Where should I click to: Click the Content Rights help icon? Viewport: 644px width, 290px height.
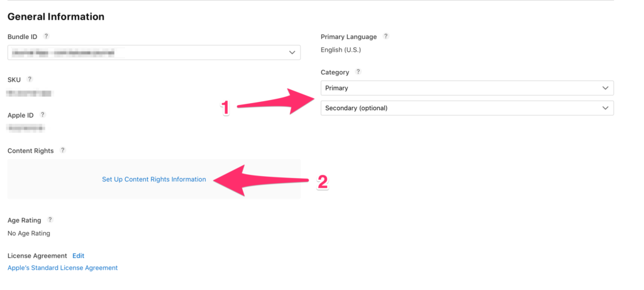pos(62,150)
